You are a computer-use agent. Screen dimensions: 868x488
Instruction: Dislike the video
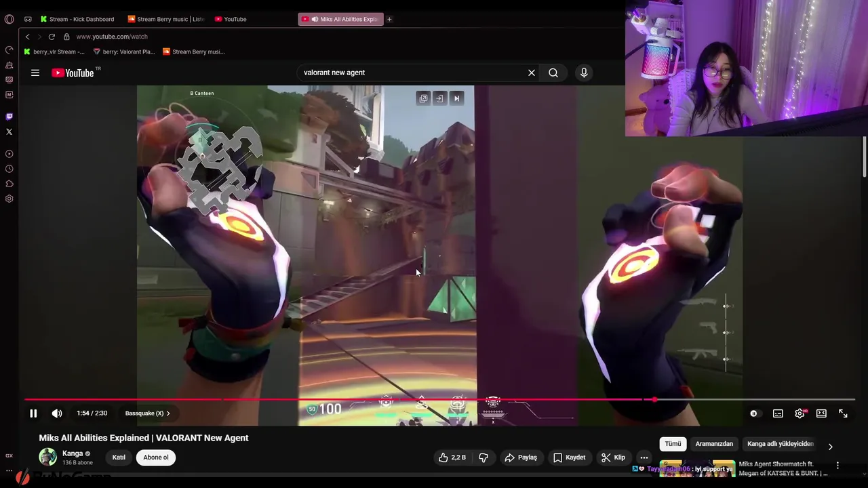point(484,457)
